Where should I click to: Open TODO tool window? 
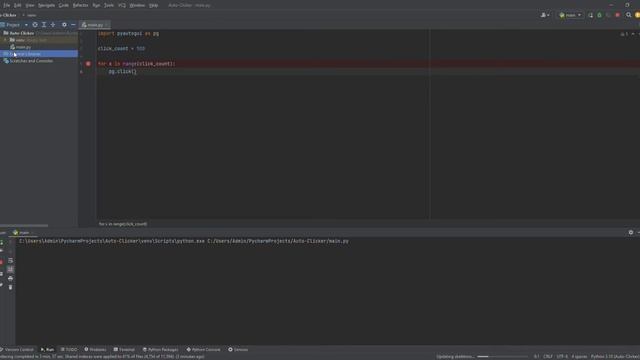pos(69,349)
